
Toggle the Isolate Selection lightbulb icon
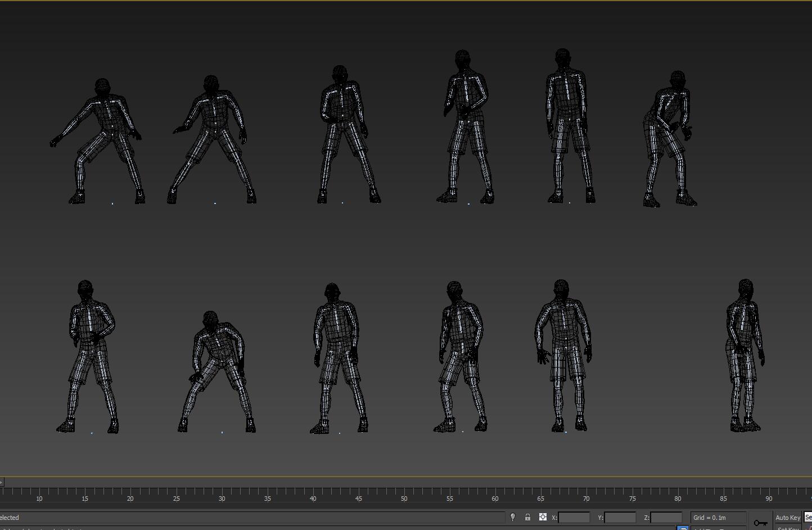tap(512, 517)
